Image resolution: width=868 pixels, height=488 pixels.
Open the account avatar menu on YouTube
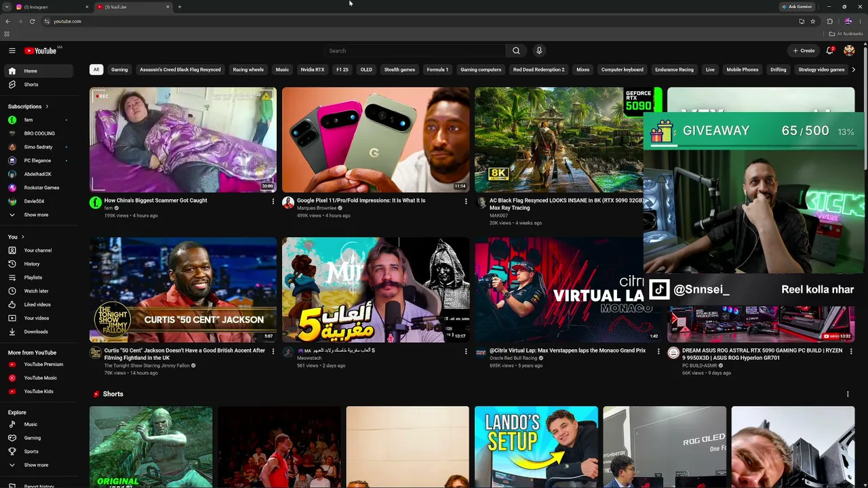849,51
